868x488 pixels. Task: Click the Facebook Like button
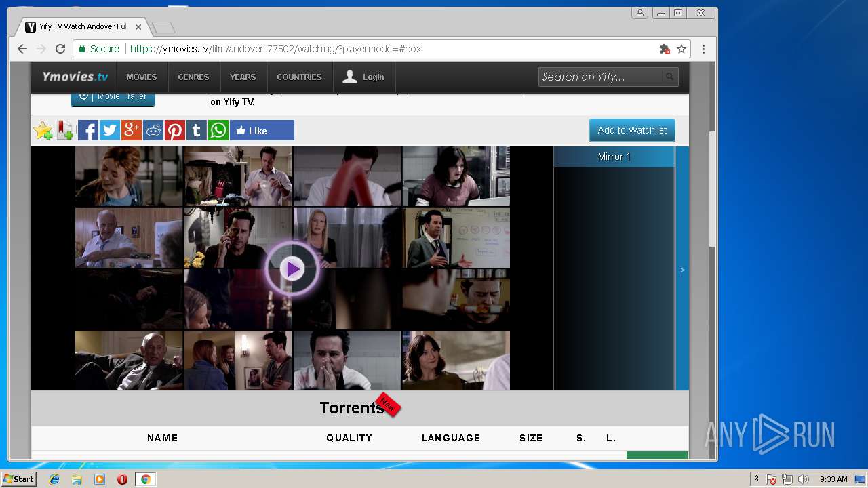click(262, 130)
